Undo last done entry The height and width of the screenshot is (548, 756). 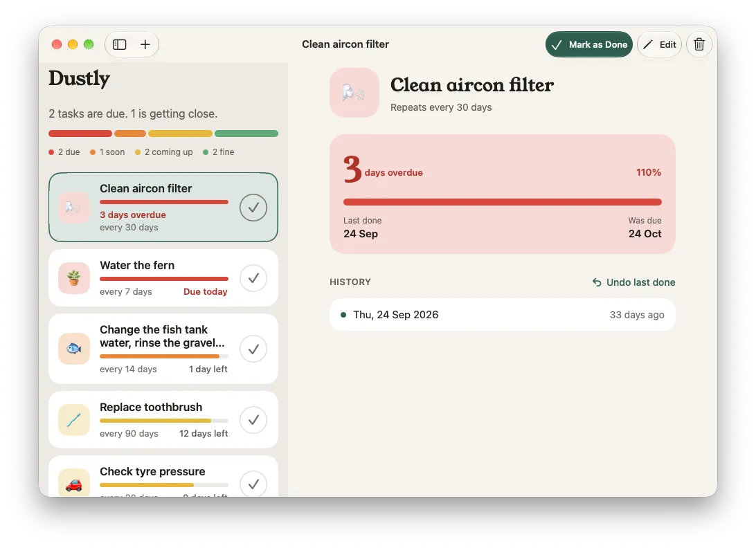click(633, 282)
